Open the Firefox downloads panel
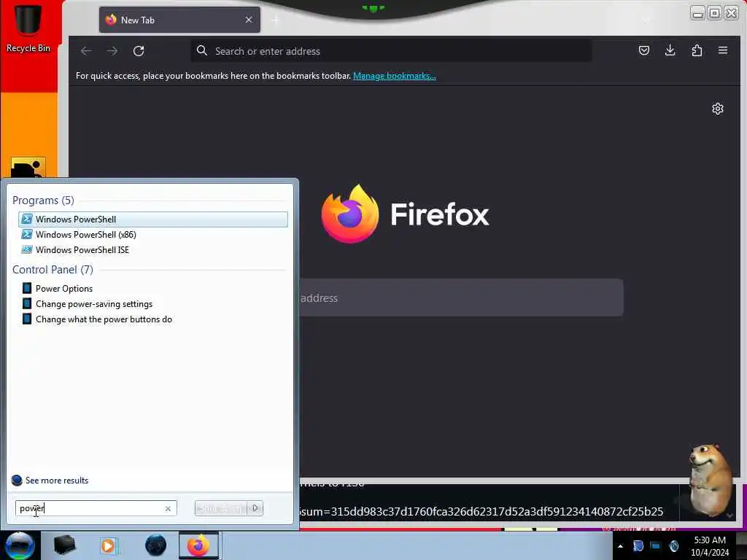 (x=670, y=50)
